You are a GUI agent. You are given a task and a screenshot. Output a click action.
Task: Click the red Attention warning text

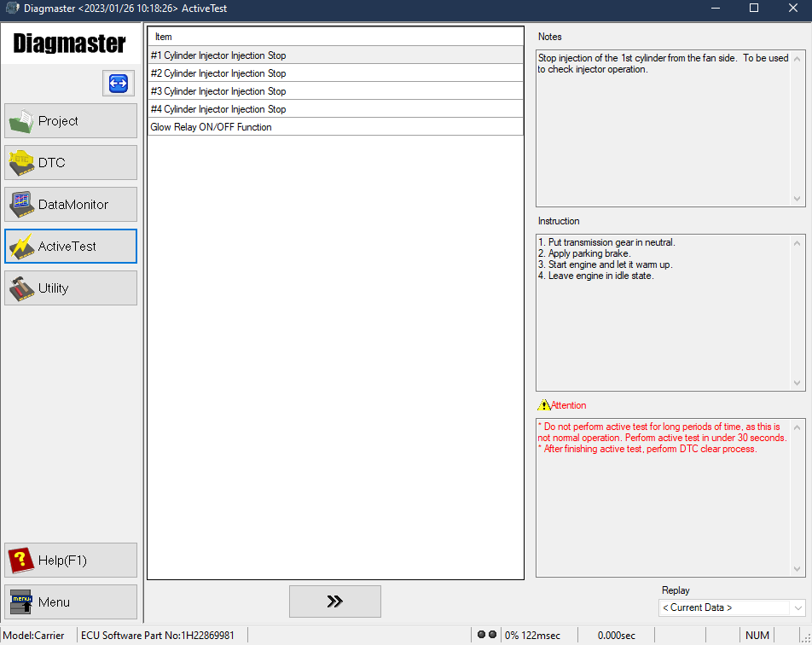click(x=663, y=438)
